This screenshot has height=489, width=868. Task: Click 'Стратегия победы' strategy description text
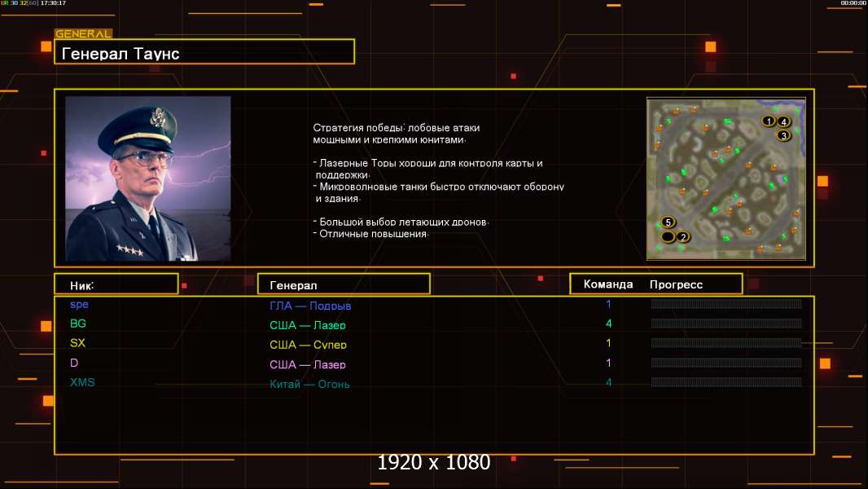pyautogui.click(x=397, y=134)
